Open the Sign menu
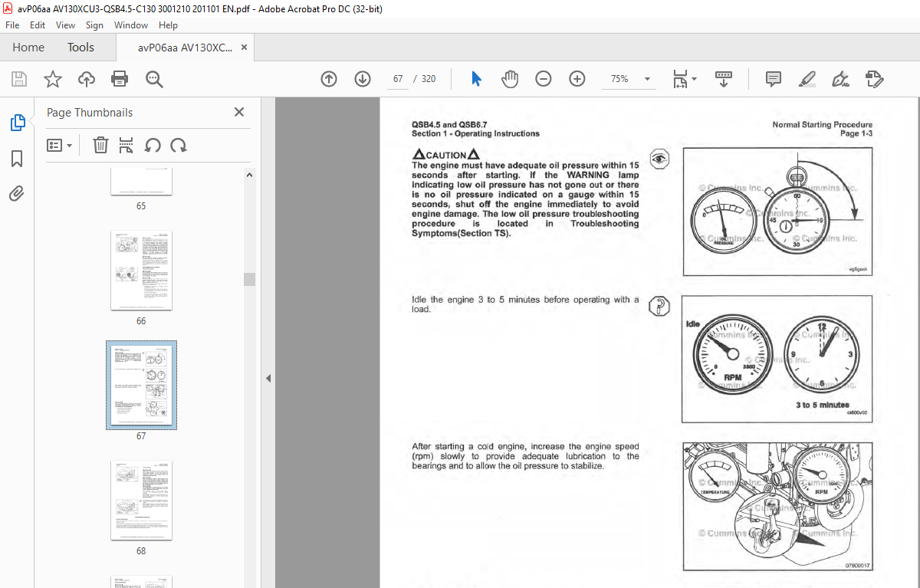This screenshot has width=920, height=588. point(94,25)
